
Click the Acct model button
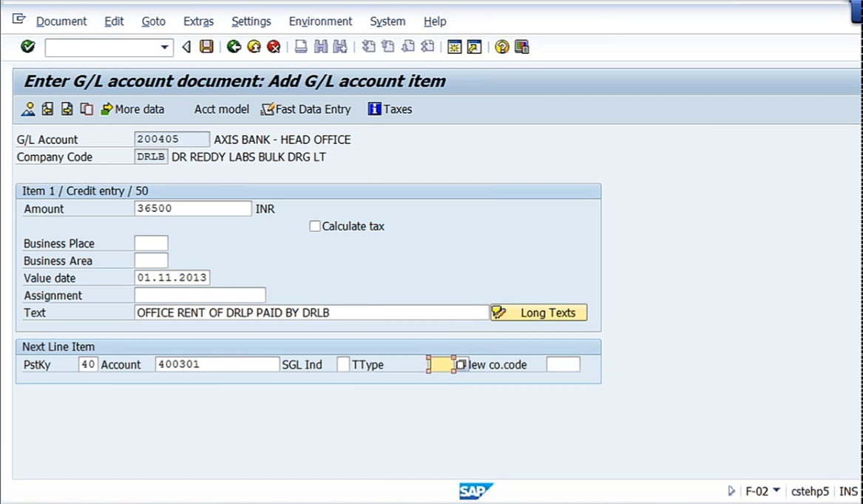(222, 109)
